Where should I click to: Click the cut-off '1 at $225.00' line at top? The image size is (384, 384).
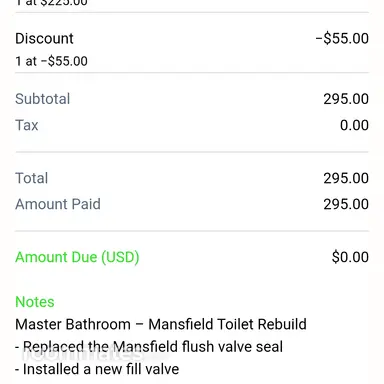(x=51, y=3)
